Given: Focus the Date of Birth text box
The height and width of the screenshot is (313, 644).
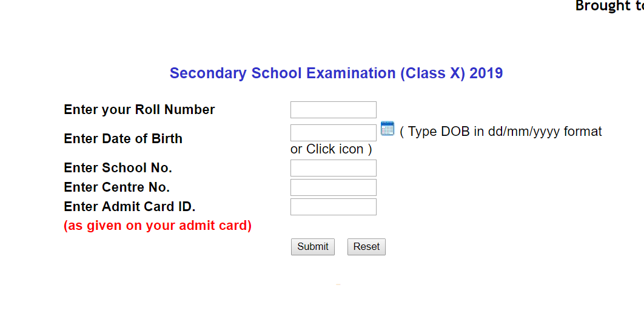Looking at the screenshot, I should tap(333, 133).
